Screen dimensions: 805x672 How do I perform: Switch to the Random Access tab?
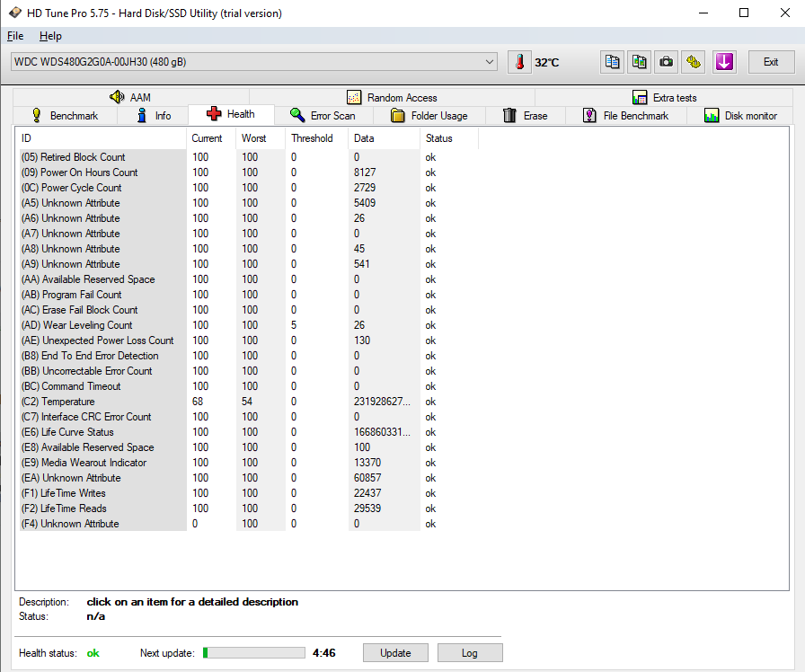coord(393,97)
